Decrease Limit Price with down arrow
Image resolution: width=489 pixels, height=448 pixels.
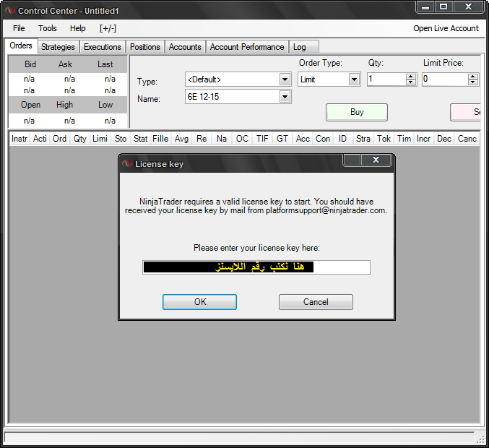473,82
